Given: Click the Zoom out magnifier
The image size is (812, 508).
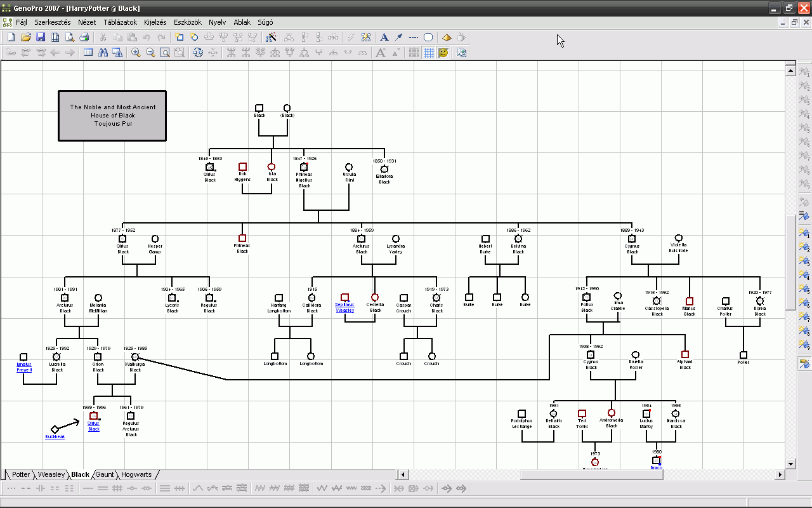Looking at the screenshot, I should click(150, 53).
